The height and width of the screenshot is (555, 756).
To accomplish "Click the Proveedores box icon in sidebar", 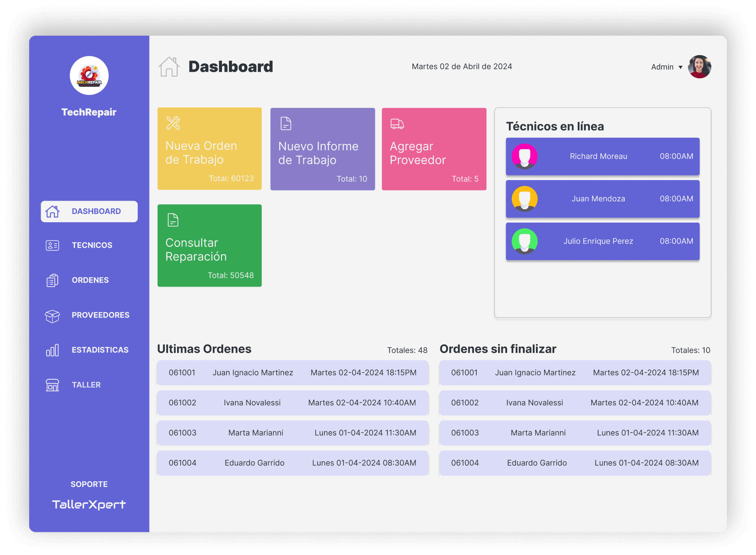I will (52, 315).
